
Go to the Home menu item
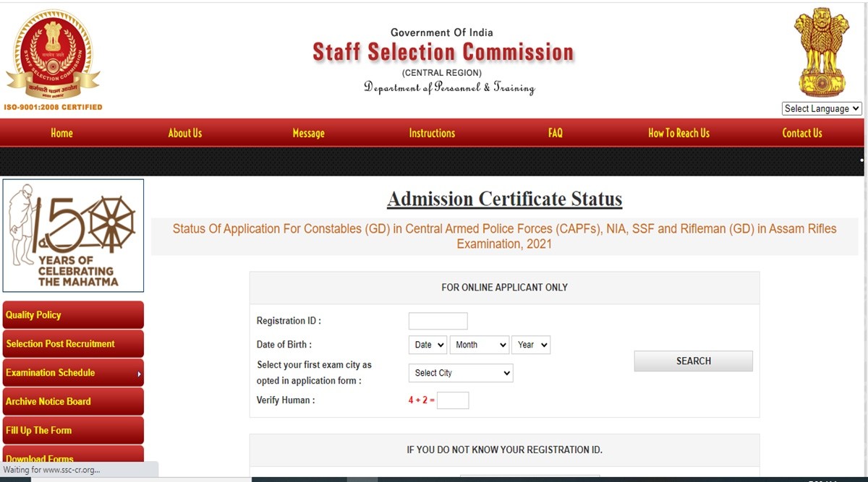click(61, 133)
